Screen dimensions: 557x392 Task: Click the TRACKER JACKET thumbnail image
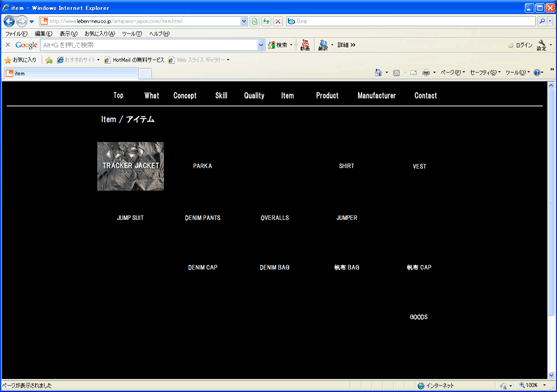[130, 166]
